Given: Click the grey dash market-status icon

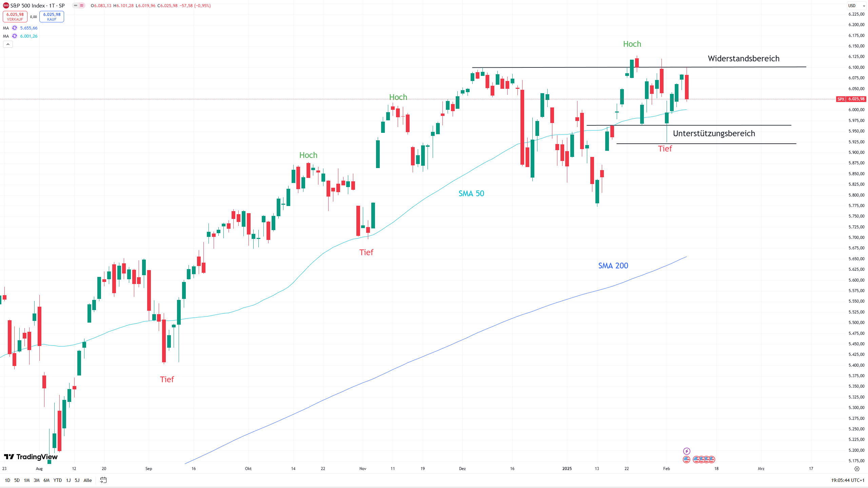Looking at the screenshot, I should click(76, 6).
